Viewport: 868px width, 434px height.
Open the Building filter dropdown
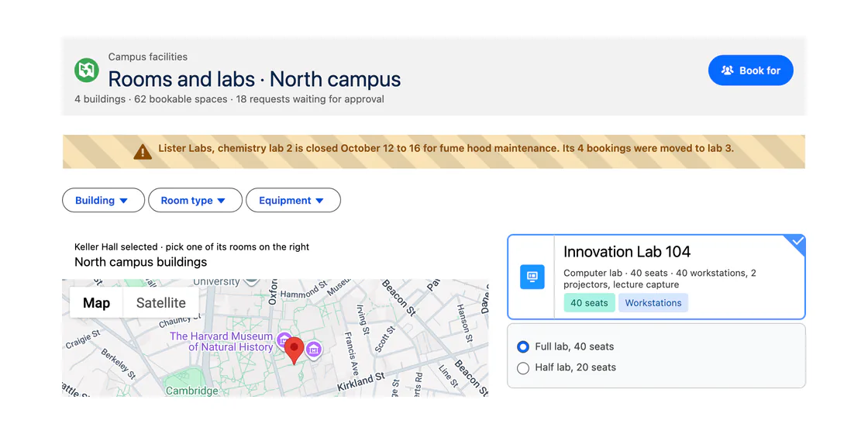(103, 201)
